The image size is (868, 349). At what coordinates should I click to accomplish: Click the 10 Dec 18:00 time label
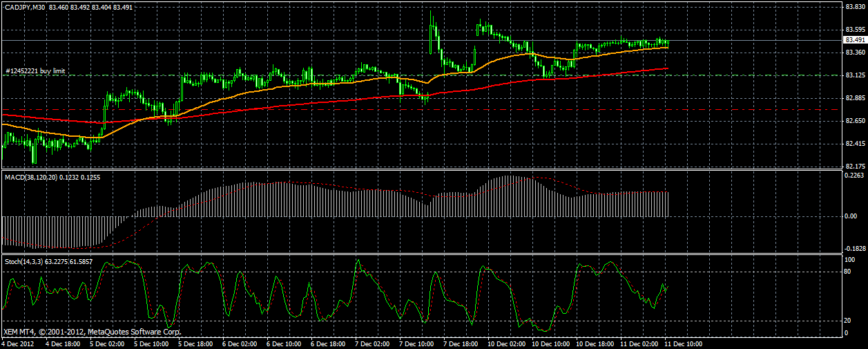pyautogui.click(x=595, y=343)
